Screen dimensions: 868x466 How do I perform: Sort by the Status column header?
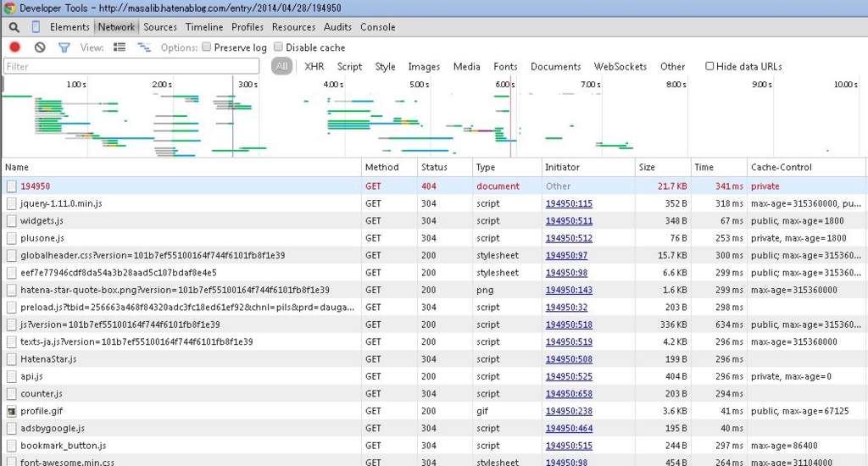444,167
